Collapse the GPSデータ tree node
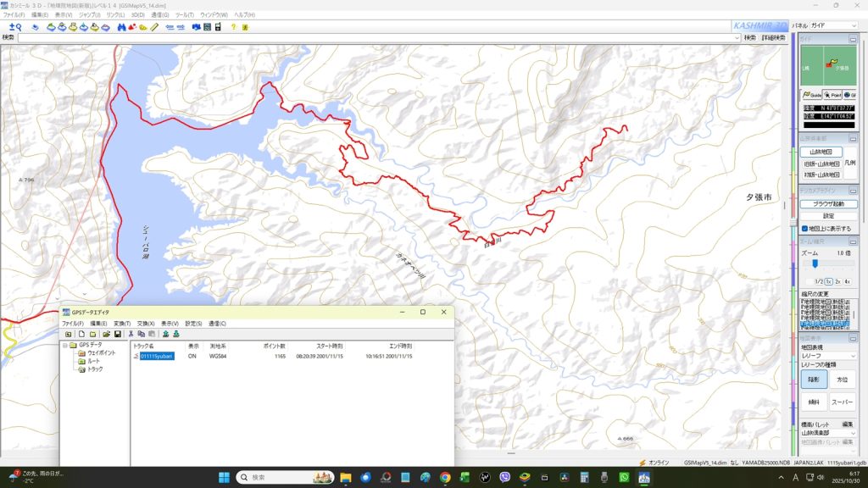Image resolution: width=868 pixels, height=488 pixels. [64, 346]
